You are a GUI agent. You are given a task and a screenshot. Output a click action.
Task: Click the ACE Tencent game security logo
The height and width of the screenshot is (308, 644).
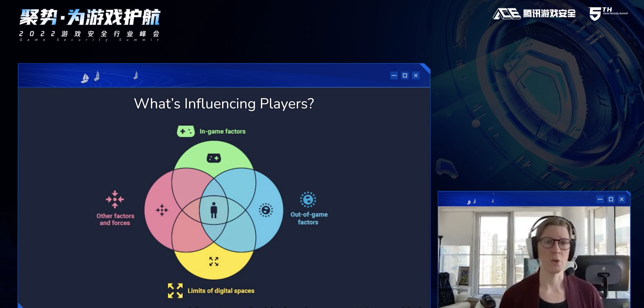pos(534,13)
